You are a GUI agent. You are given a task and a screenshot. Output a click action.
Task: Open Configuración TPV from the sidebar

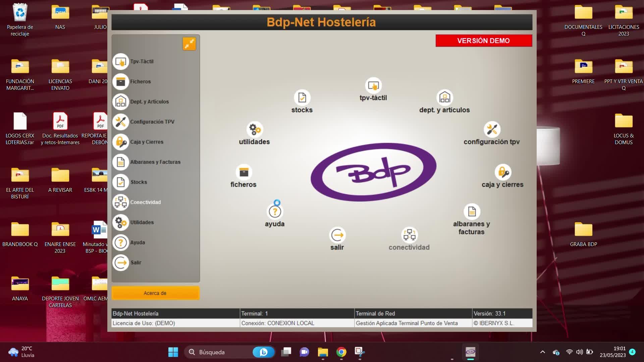tap(152, 122)
